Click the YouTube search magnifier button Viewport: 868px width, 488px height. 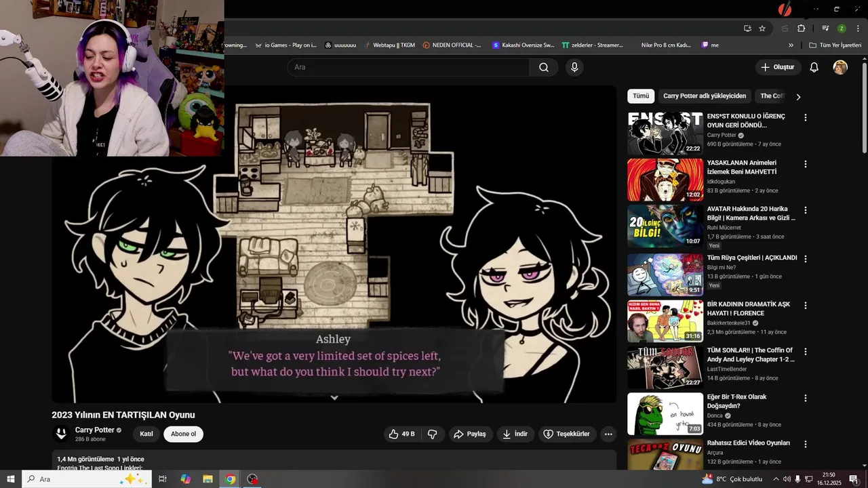(x=544, y=67)
